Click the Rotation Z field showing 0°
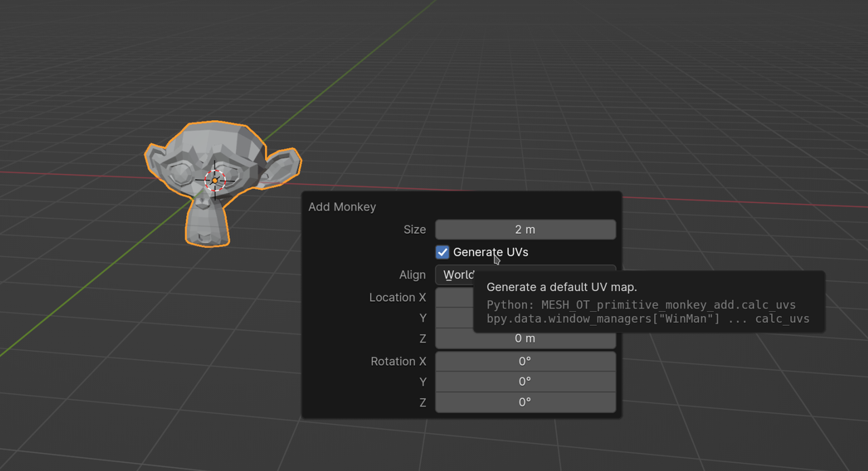 [526, 402]
